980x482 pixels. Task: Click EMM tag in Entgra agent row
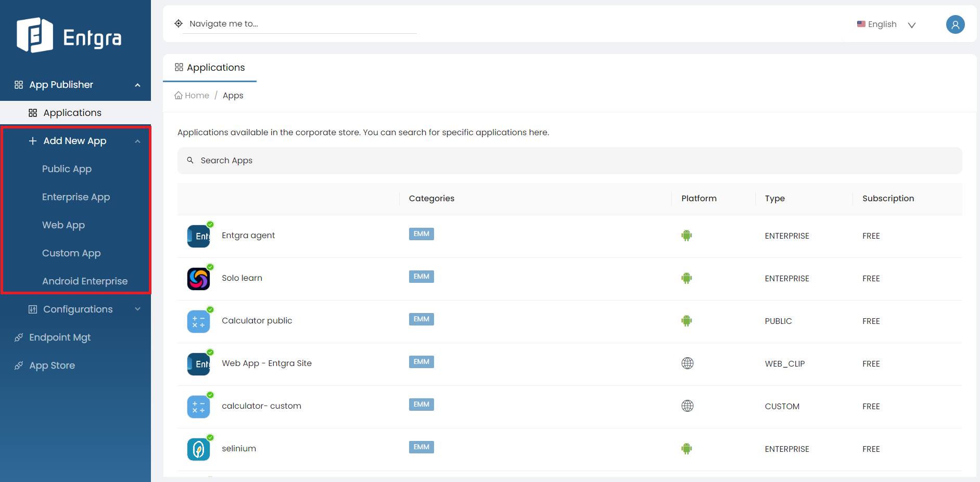click(422, 234)
